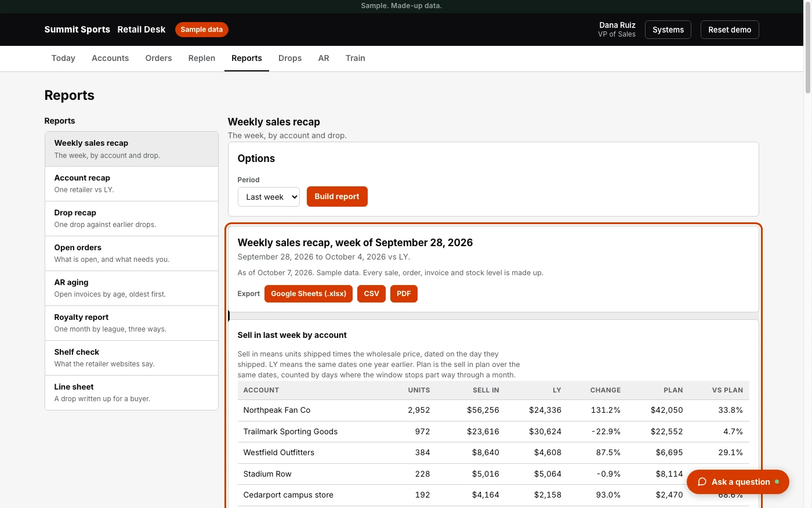The height and width of the screenshot is (508, 812).
Task: Click the SELL IN column header
Action: point(486,390)
